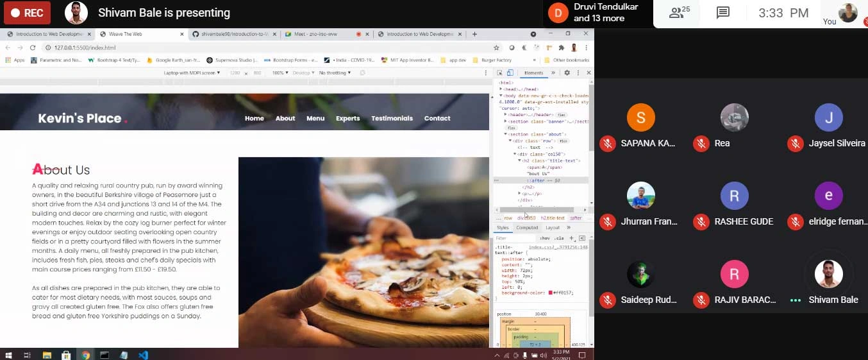The width and height of the screenshot is (868, 360).
Task: Toggle the .cls class editor in Styles
Action: [559, 238]
